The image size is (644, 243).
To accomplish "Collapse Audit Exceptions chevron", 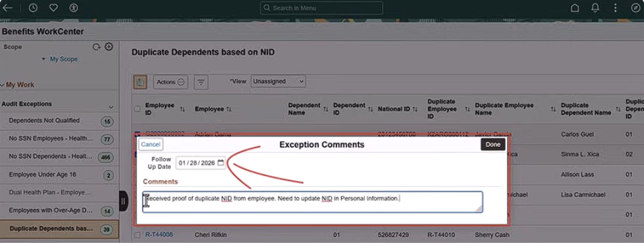I will pos(111,107).
